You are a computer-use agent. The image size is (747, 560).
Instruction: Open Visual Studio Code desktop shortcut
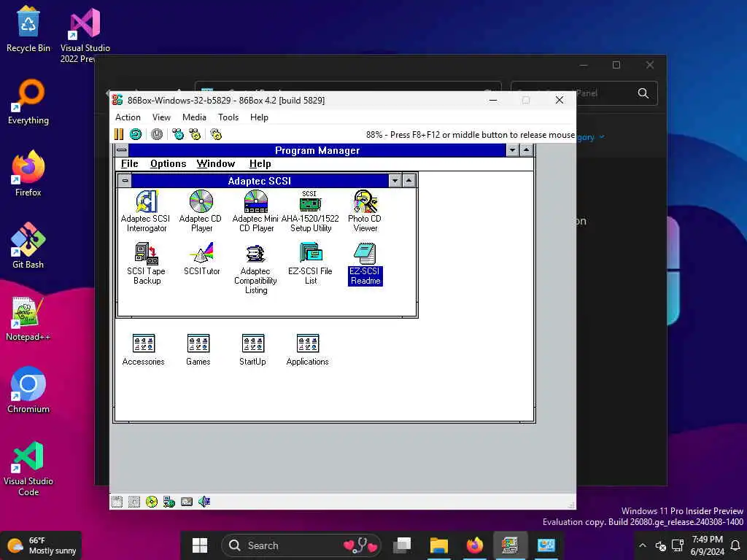[x=28, y=469]
